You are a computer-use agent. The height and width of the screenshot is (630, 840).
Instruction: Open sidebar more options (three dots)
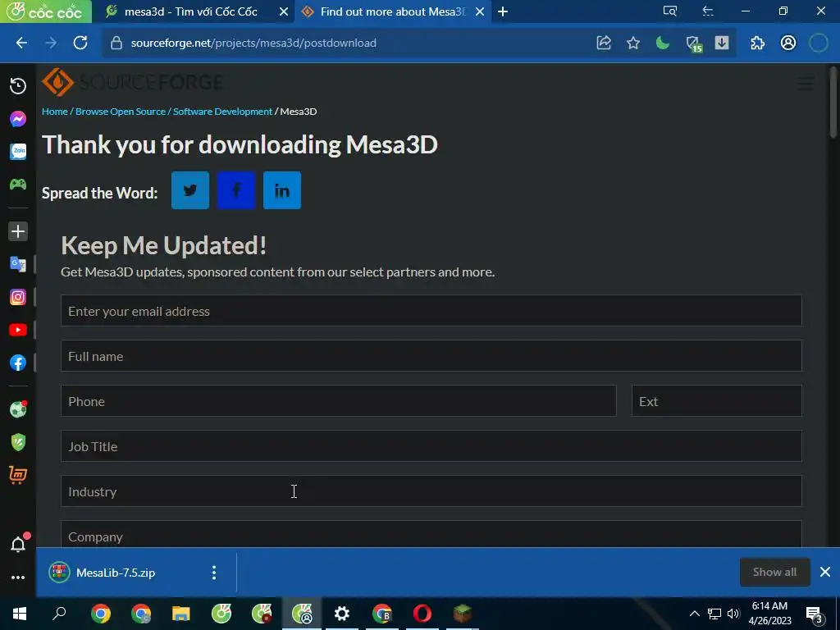coord(18,577)
